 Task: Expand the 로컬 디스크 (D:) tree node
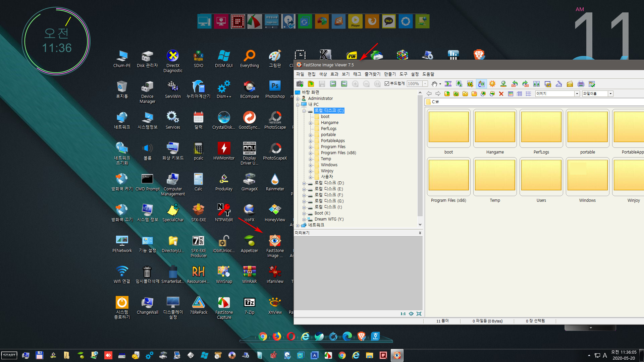[x=304, y=183]
